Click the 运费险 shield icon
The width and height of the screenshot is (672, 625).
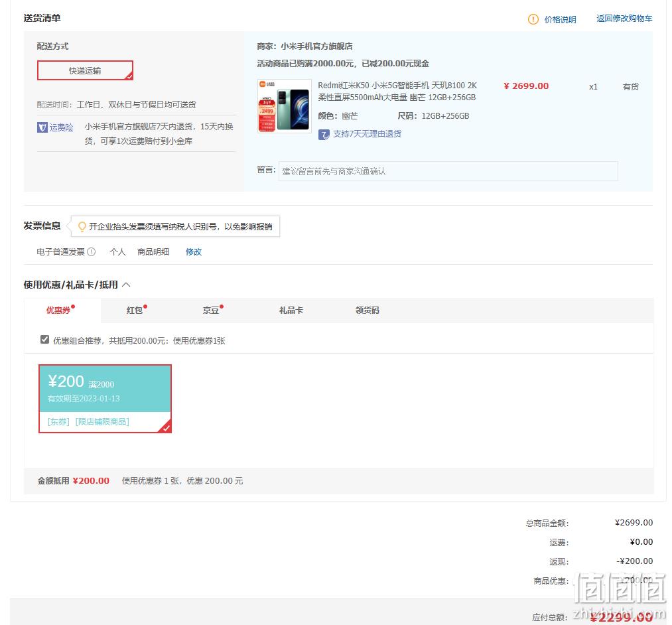[42, 127]
